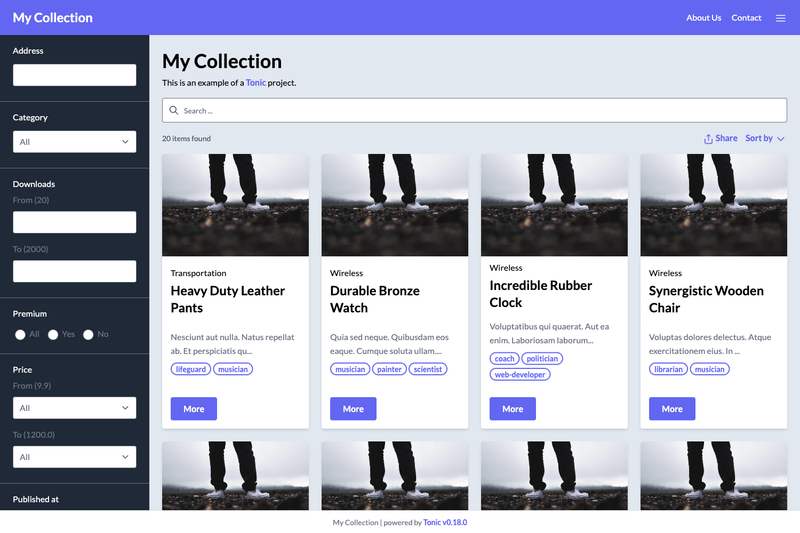
Task: Expand the Sort by chevron
Action: (x=781, y=139)
